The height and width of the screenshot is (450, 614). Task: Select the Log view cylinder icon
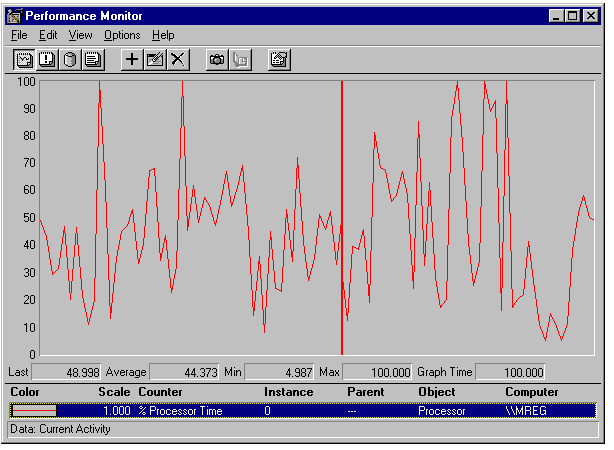coord(70,60)
